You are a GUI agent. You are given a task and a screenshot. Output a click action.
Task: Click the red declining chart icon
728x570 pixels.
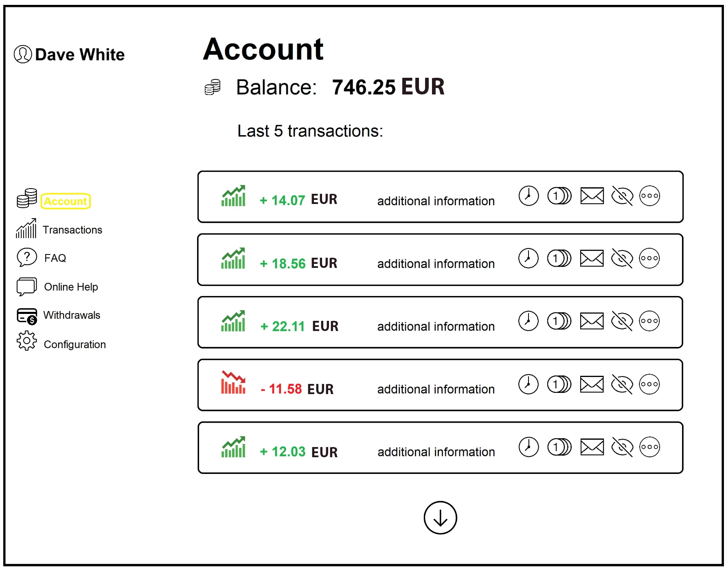click(x=233, y=383)
